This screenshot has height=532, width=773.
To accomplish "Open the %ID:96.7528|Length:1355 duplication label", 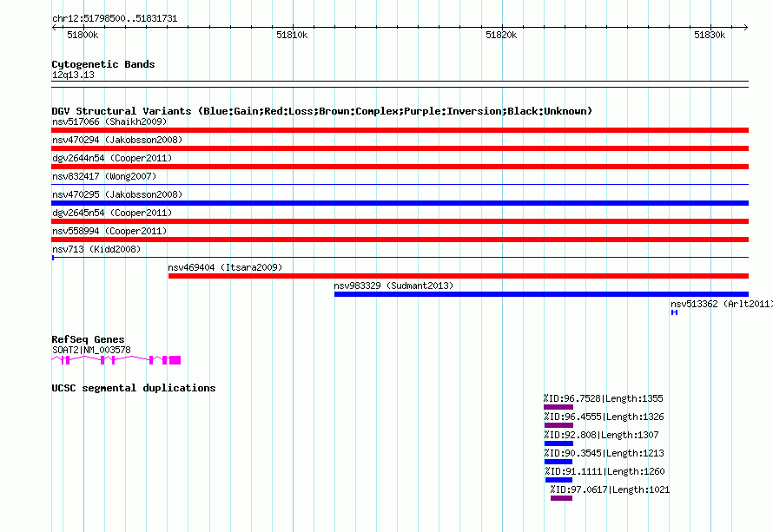I will point(604,398).
